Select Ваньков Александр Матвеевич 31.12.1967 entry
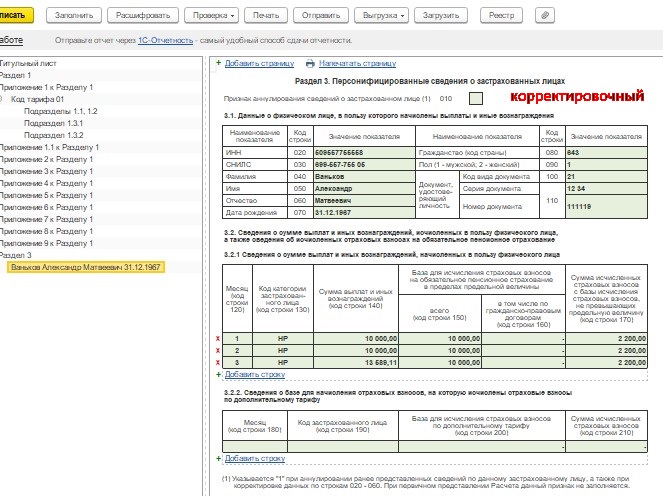The height and width of the screenshot is (496, 663). click(86, 267)
